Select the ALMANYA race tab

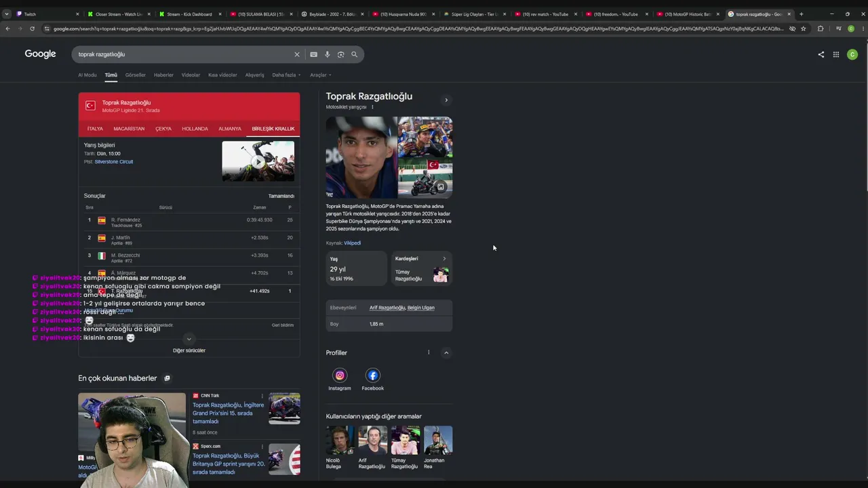(230, 129)
